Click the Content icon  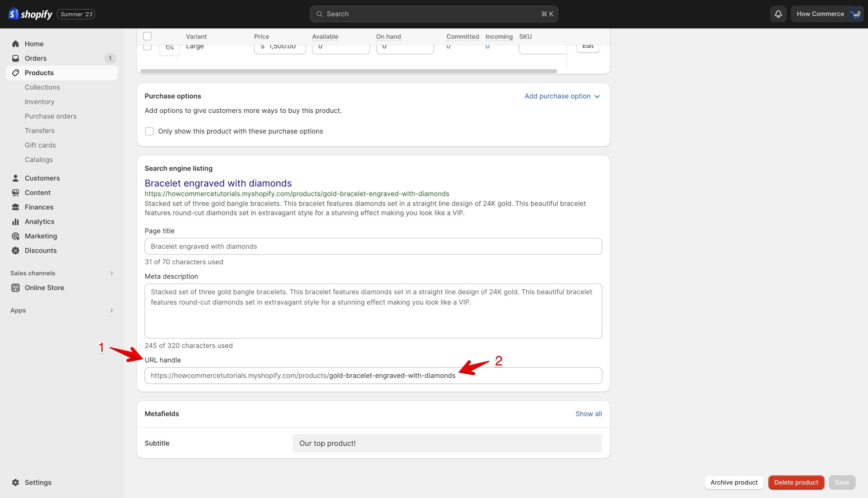pos(15,193)
